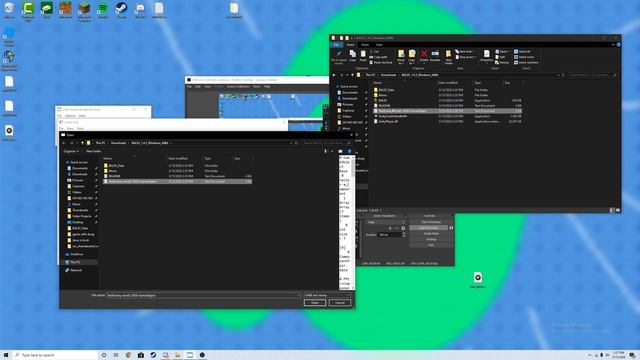
Task: Click Studio Mode in OBS controls
Action: tap(431, 233)
